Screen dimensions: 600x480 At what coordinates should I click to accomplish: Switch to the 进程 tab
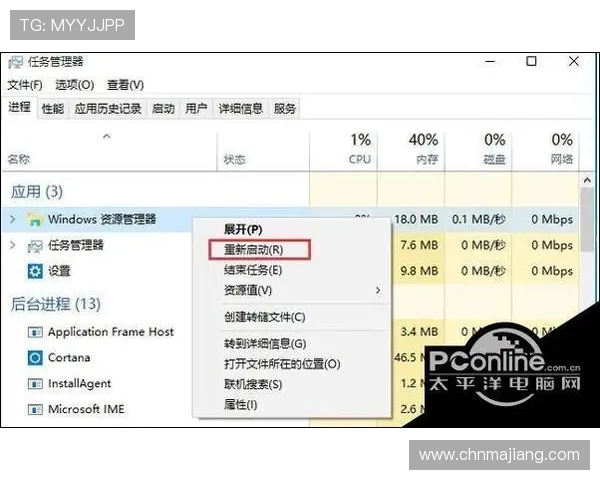tap(20, 108)
